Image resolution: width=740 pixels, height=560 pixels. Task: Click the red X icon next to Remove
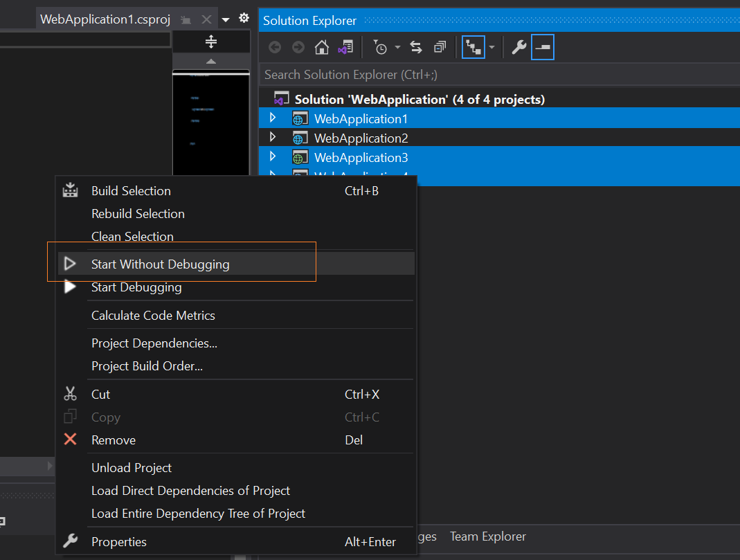pos(69,440)
